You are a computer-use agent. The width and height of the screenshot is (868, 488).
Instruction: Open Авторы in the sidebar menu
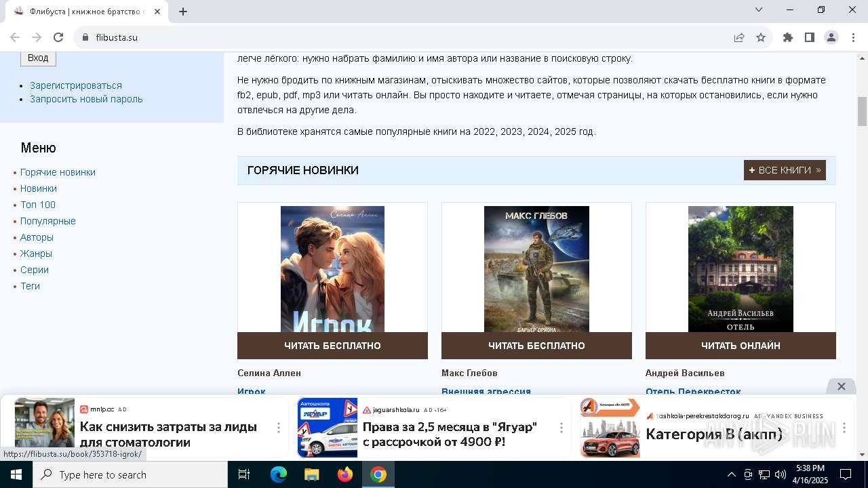click(37, 237)
